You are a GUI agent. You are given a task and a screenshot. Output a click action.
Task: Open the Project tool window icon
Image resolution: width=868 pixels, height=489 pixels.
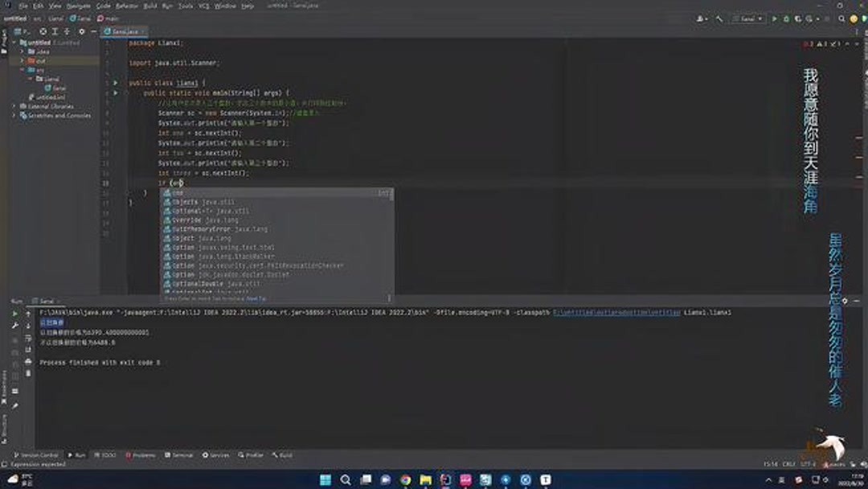[4, 39]
